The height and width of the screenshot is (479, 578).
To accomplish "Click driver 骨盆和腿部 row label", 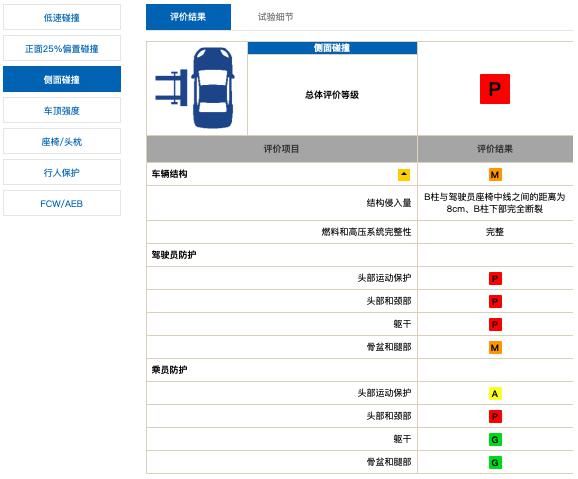I will 389,347.
